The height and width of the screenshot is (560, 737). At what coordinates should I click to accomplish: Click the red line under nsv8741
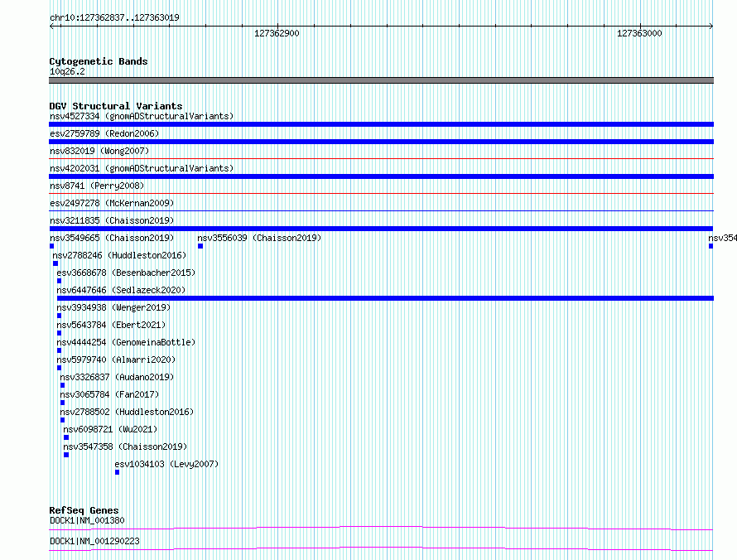pos(381,193)
